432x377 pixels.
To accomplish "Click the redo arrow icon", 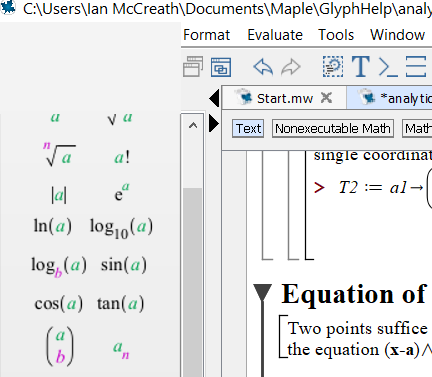I will (291, 67).
